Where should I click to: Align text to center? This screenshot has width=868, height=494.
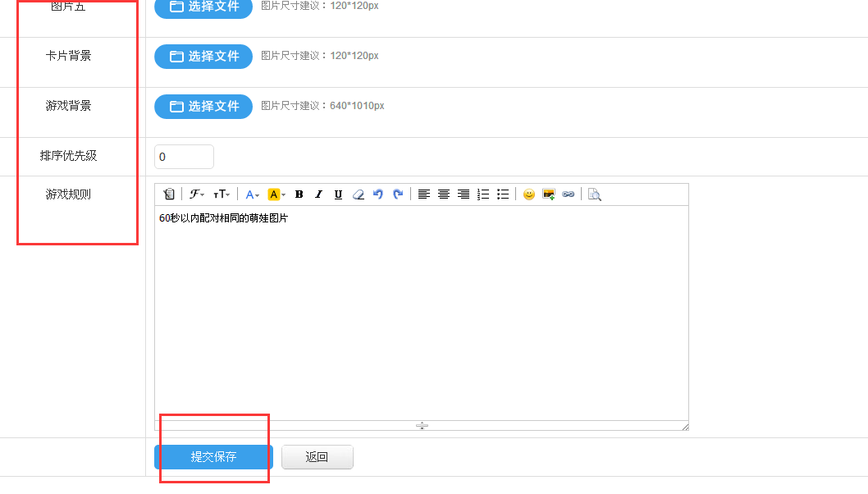tap(444, 194)
